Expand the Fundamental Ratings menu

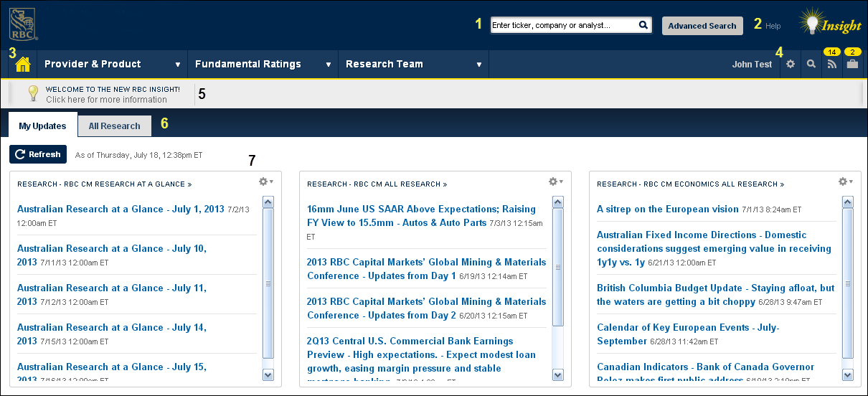tap(263, 64)
